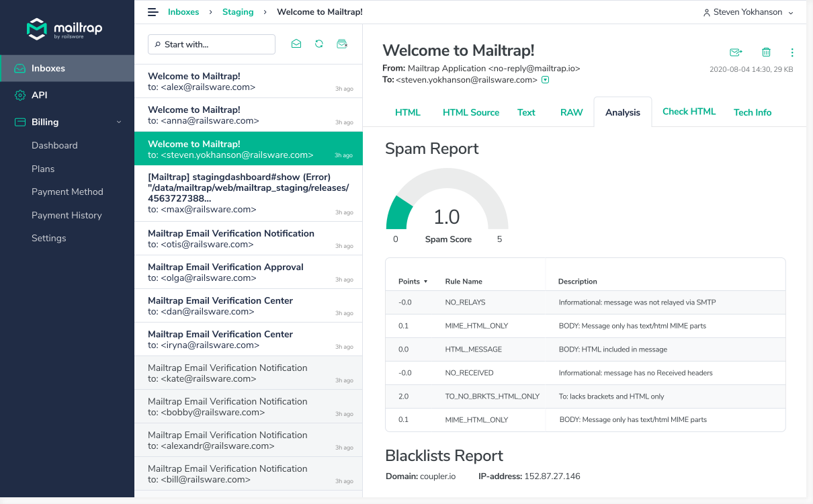Go to Plans page
813x504 pixels.
tap(43, 169)
